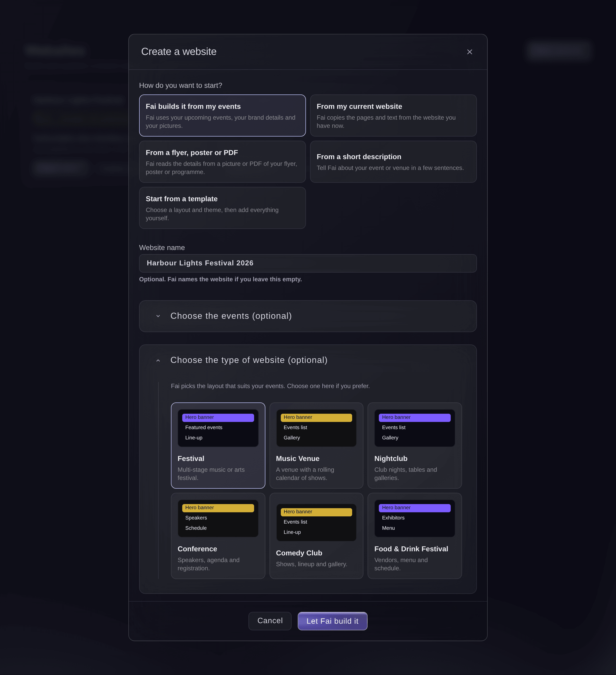Collapse the Choose the type of website chevron
The height and width of the screenshot is (675, 616).
point(158,360)
